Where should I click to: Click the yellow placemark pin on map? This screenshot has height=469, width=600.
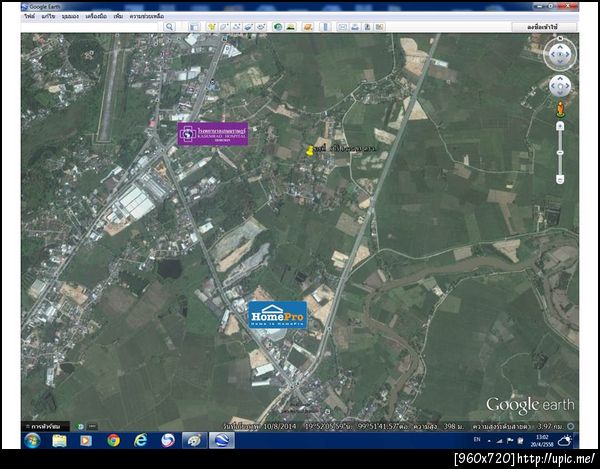tap(310, 151)
